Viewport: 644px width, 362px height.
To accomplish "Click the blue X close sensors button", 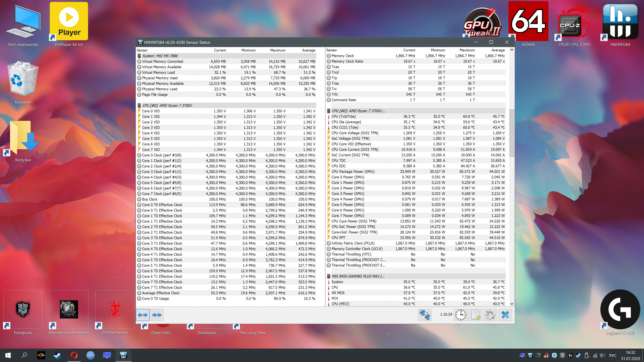I will (x=505, y=315).
